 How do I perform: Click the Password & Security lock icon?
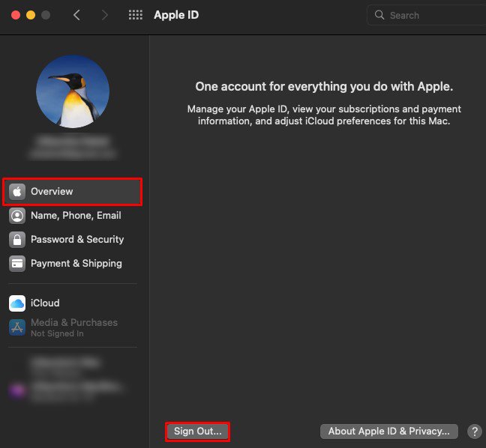pyautogui.click(x=17, y=240)
